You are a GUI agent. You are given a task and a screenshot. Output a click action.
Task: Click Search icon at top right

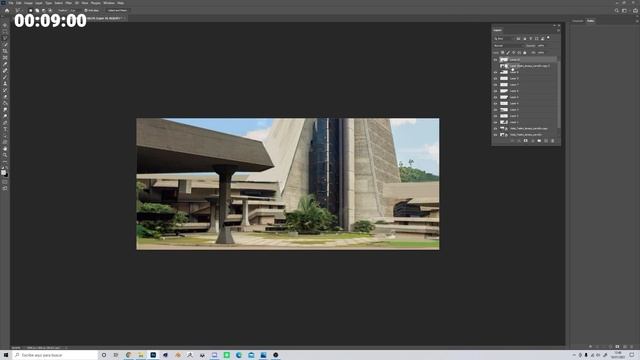(x=616, y=11)
